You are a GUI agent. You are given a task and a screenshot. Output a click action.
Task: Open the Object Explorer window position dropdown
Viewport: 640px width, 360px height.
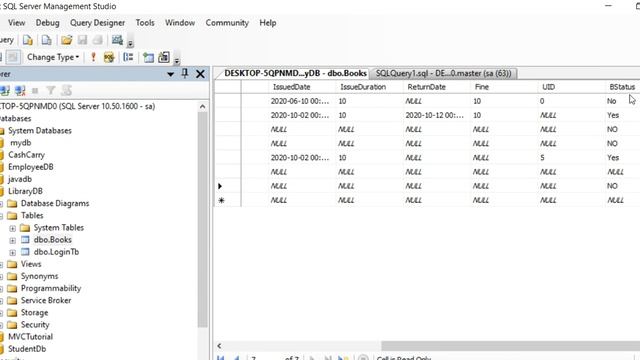171,74
